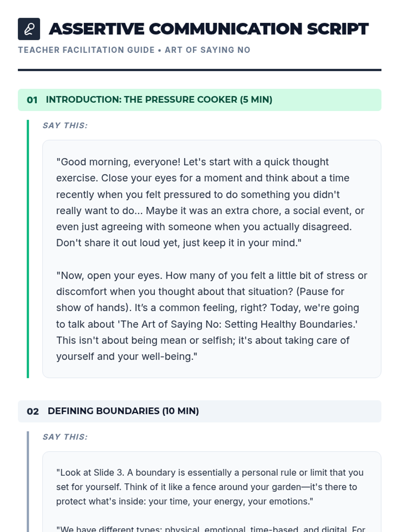Select the "Teacher Facilitation Guide" subtitle text

point(86,50)
